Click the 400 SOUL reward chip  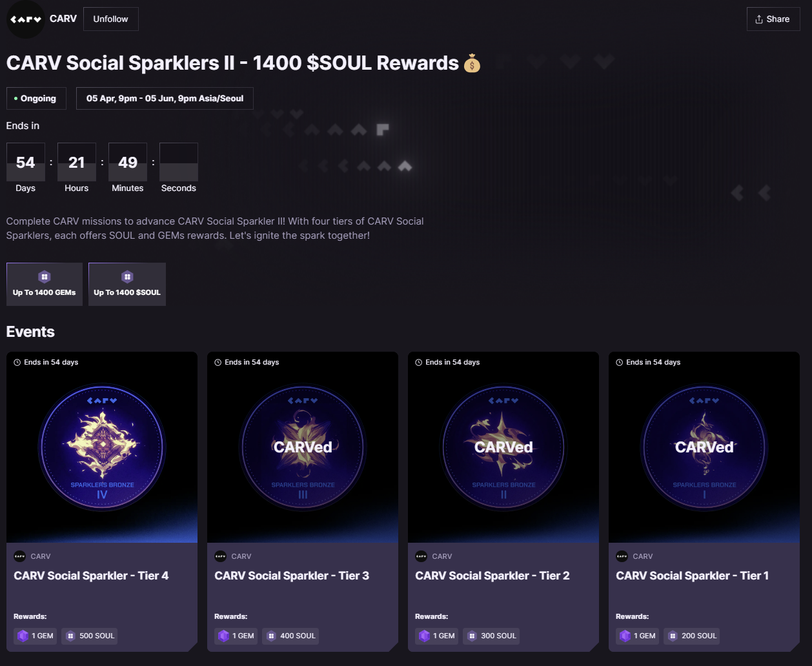(290, 636)
